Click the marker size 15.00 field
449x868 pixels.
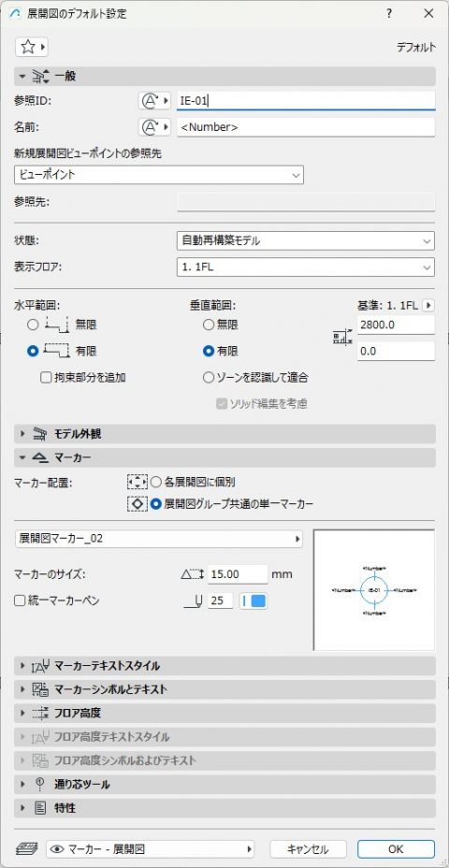[x=239, y=574]
